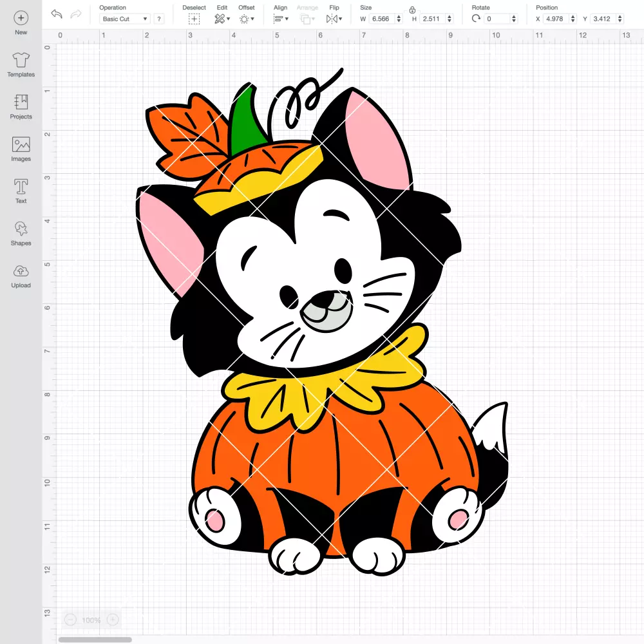Open the Align dropdown
This screenshot has height=644, width=644.
tap(281, 19)
